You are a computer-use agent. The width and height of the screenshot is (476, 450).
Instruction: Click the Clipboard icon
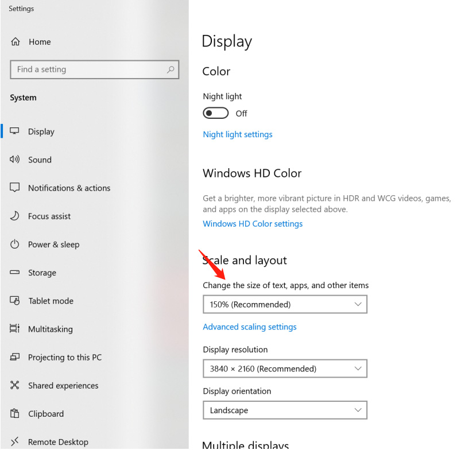[x=14, y=413]
